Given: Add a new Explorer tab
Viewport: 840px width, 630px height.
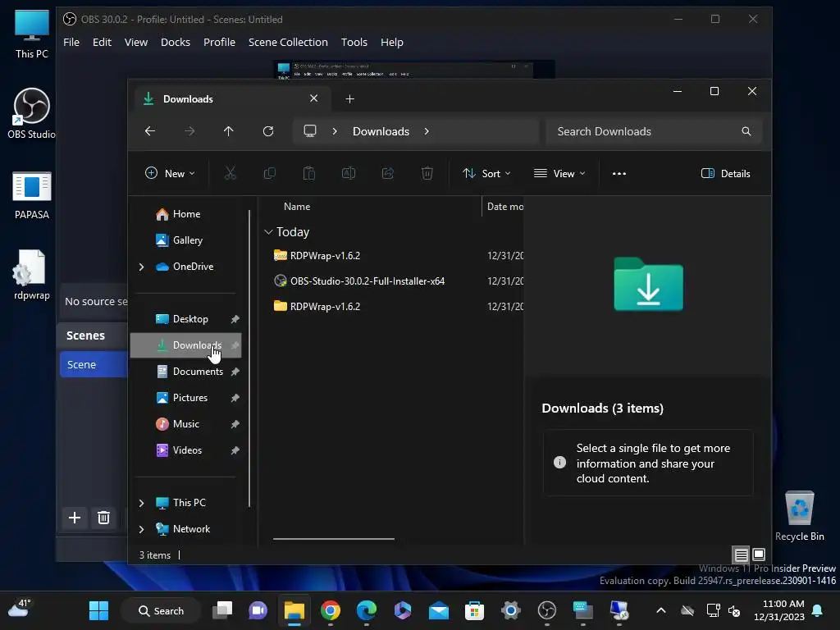Looking at the screenshot, I should [x=349, y=99].
